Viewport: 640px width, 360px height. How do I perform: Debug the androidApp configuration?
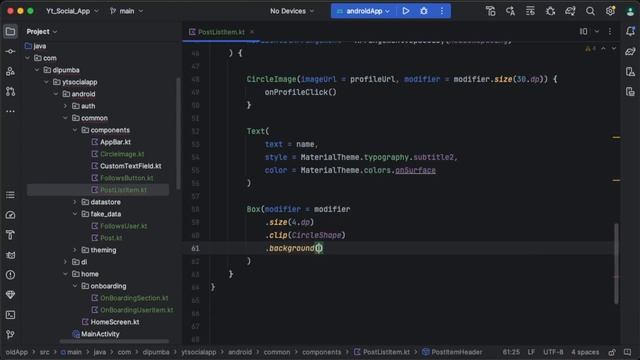tap(424, 11)
